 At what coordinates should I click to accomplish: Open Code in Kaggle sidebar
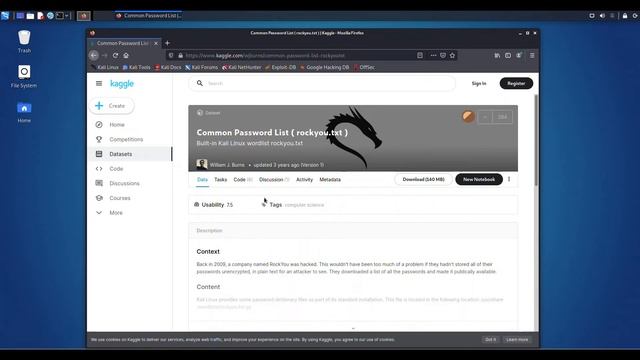[116, 169]
